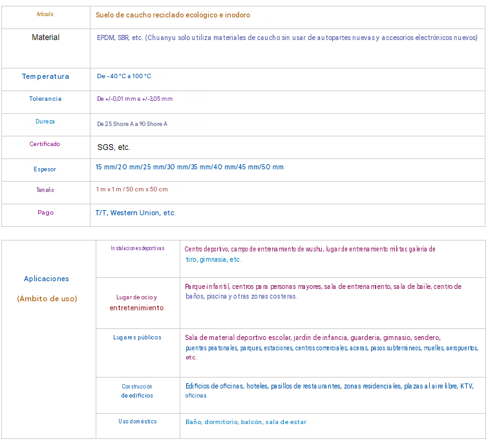
Task: Click the 'Pago' row label
Action: (45, 213)
